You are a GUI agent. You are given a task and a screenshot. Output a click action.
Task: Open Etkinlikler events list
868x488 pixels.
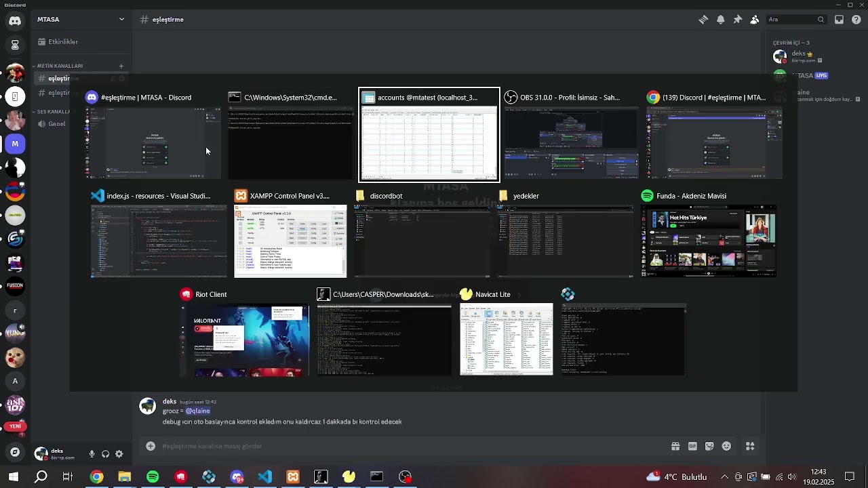(81, 42)
